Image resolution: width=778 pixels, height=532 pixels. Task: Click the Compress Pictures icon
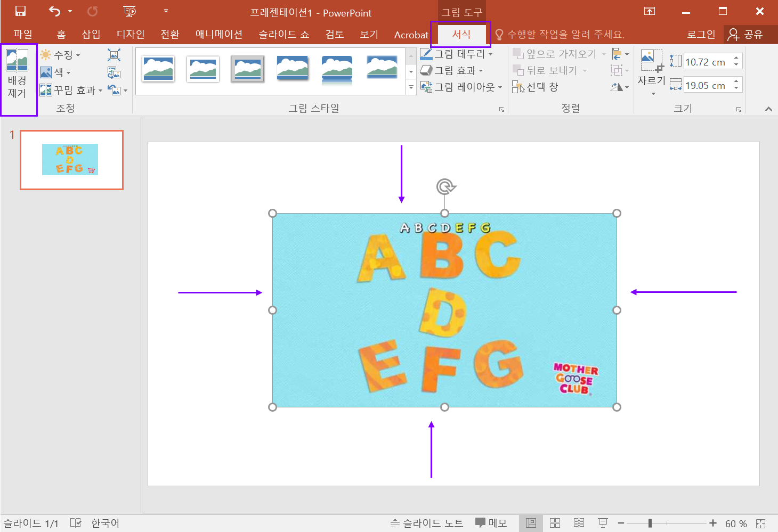(114, 55)
